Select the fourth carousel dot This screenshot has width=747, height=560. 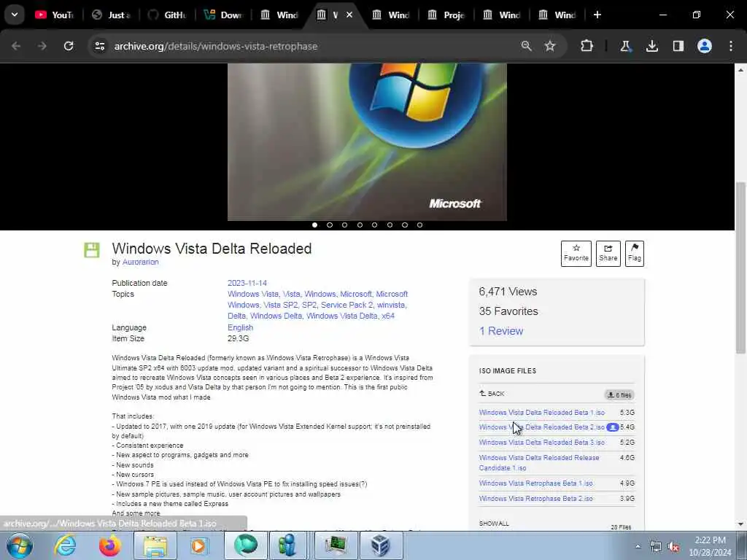pyautogui.click(x=360, y=225)
